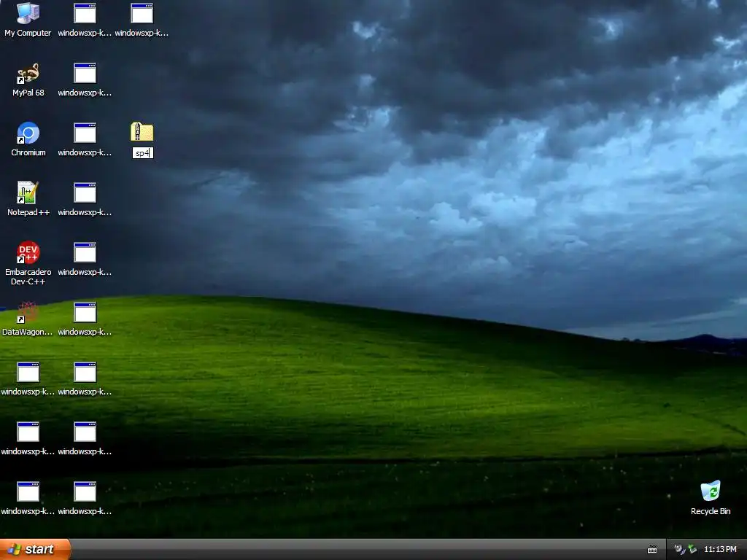Select the windowsxp-k... file right of Chromium
Viewport: 747px width, 560px height.
[x=85, y=139]
